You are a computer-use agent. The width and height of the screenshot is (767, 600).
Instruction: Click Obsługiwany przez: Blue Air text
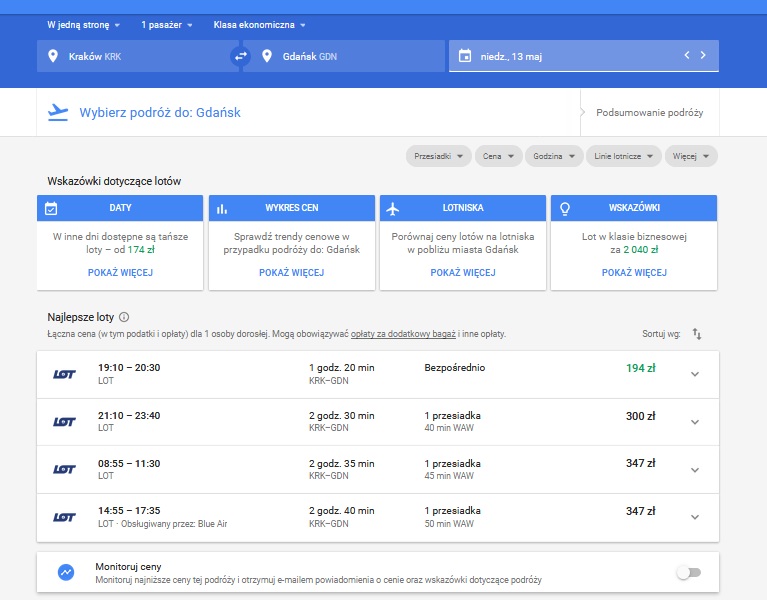[174, 524]
